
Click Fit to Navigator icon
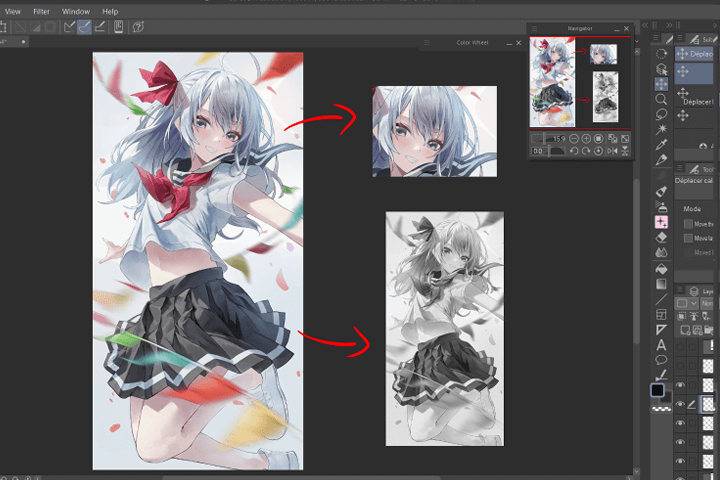click(612, 138)
